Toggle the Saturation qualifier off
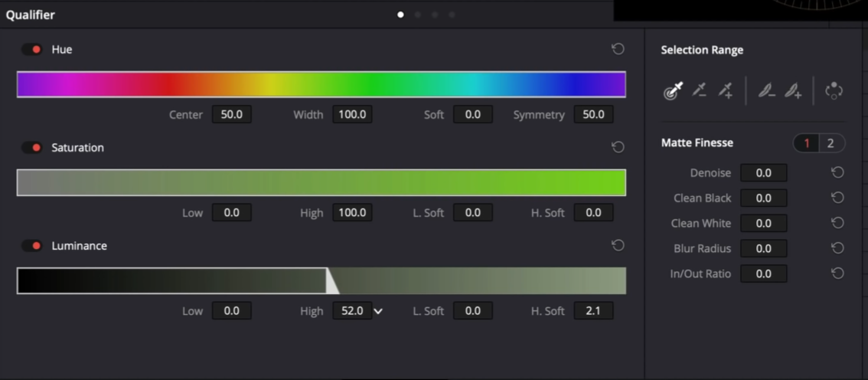The image size is (868, 380). [31, 147]
